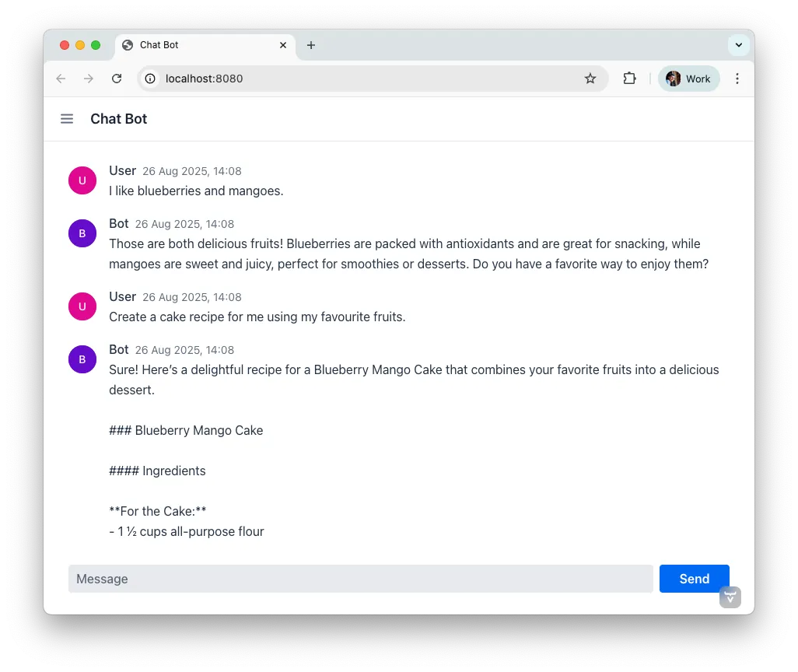798x672 pixels.
Task: Click the Message input field
Action: [x=361, y=579]
